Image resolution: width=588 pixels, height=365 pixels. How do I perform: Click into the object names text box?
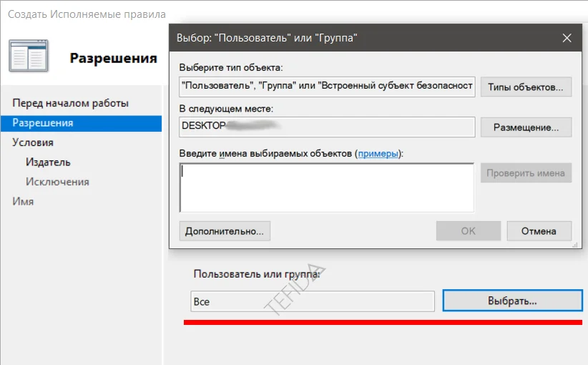point(327,188)
